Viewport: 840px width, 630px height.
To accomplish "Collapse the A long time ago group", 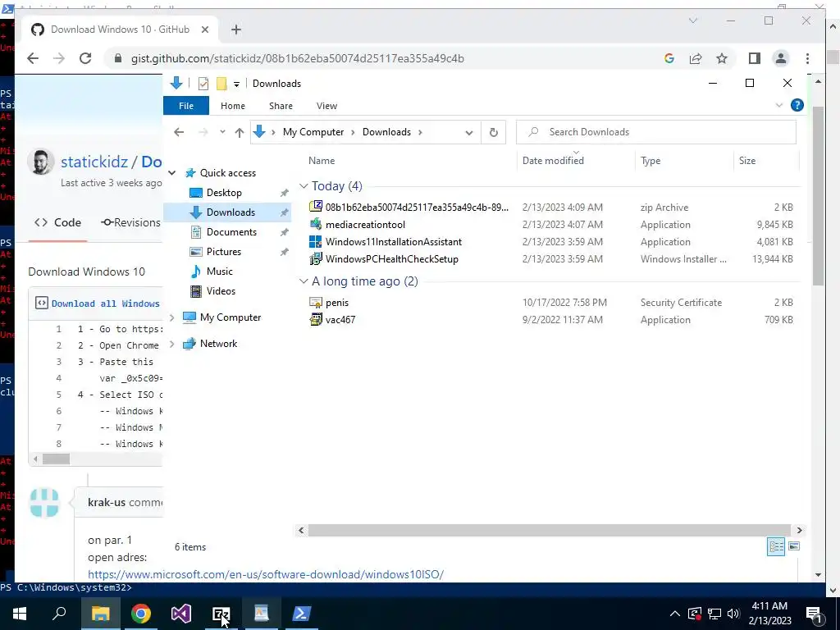I will [x=304, y=281].
